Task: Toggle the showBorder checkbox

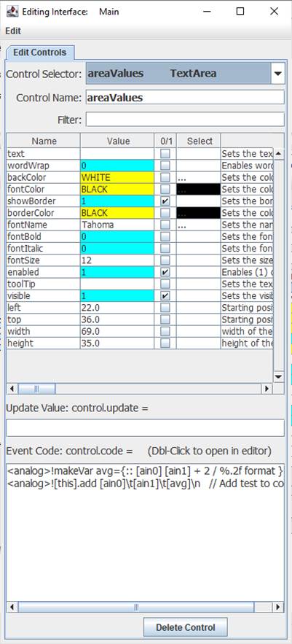Action: point(165,202)
